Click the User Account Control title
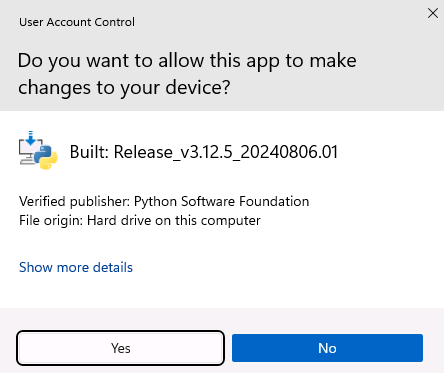The width and height of the screenshot is (444, 373). [x=77, y=22]
